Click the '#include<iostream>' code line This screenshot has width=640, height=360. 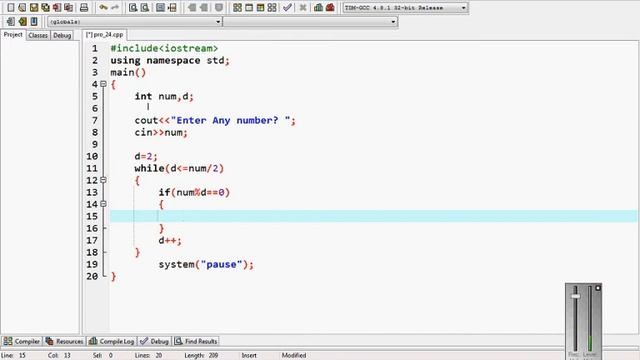pyautogui.click(x=164, y=48)
